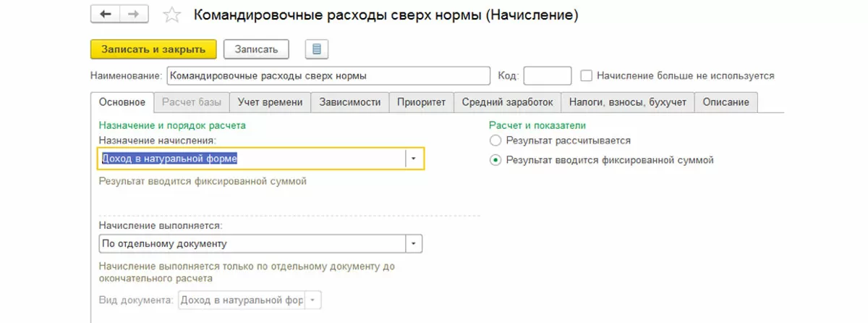Open the 'Начисление выполняется' dropdown list
868x323 pixels.
click(414, 243)
